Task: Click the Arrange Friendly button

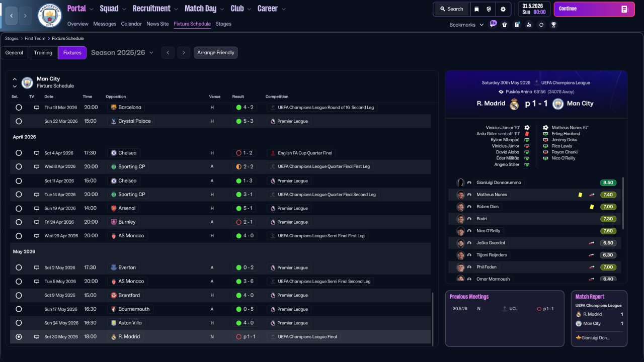Action: pyautogui.click(x=216, y=53)
